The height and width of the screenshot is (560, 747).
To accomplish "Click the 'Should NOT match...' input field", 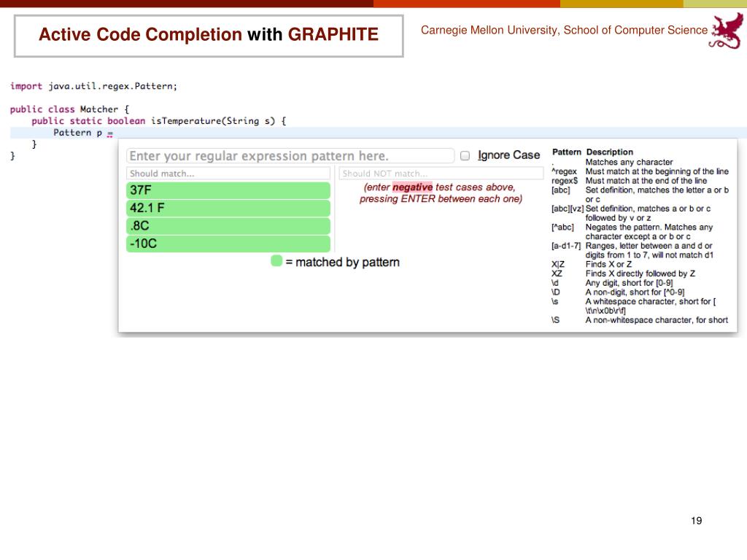I will tap(441, 174).
